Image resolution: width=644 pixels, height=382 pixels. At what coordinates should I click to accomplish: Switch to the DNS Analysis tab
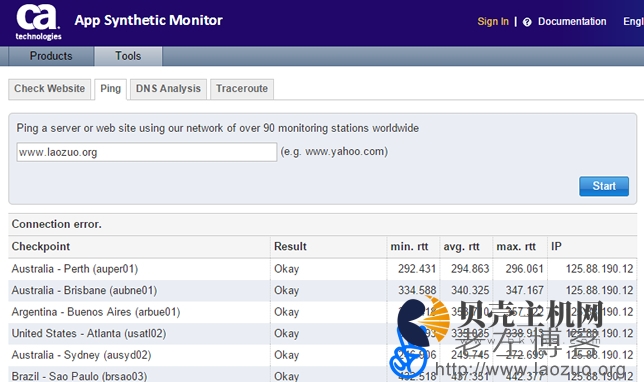click(168, 89)
